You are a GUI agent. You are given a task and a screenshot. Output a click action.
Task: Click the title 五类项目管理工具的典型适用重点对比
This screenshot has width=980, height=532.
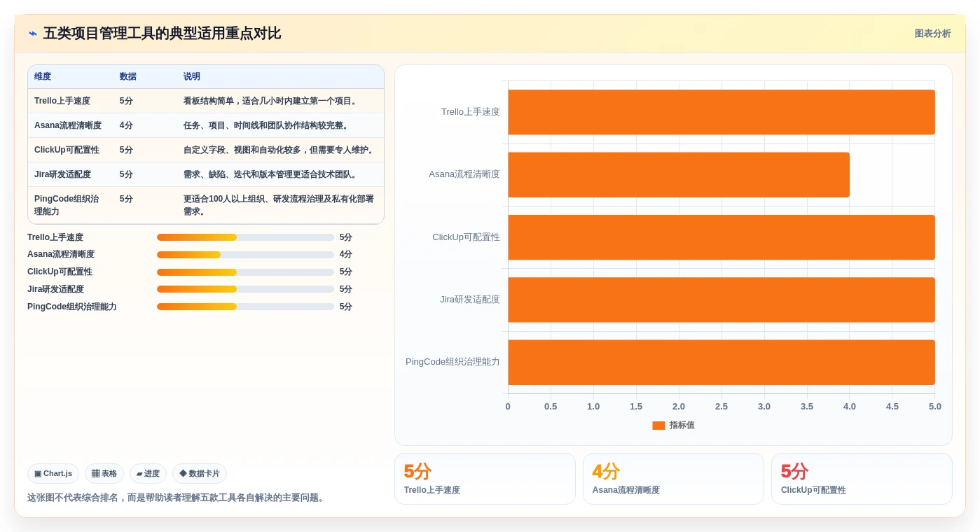point(162,34)
